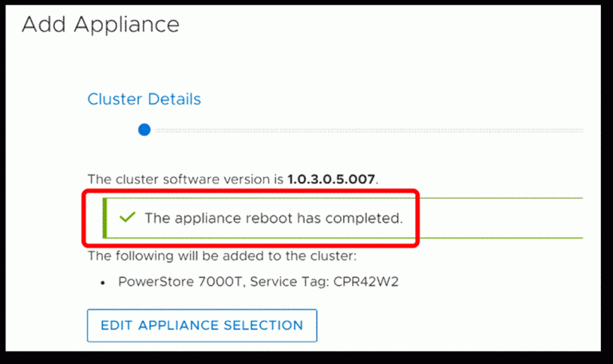The width and height of the screenshot is (613, 364).
Task: Click the word 'Appliance' in the title
Action: pyautogui.click(x=127, y=26)
